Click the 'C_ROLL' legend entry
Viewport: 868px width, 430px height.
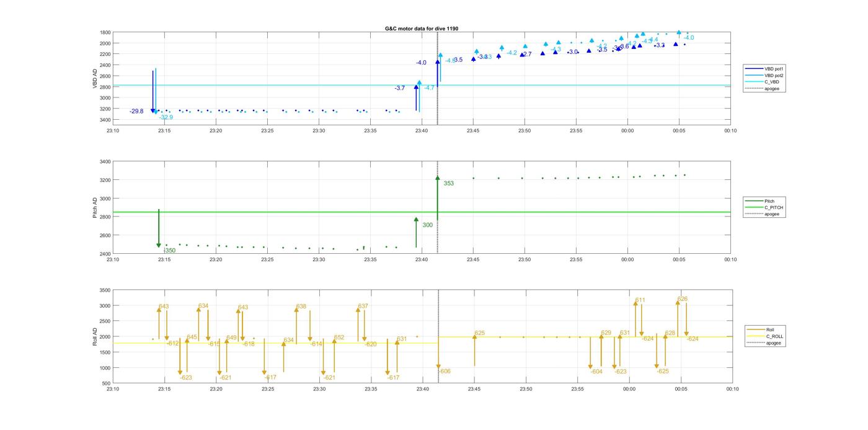click(x=774, y=336)
